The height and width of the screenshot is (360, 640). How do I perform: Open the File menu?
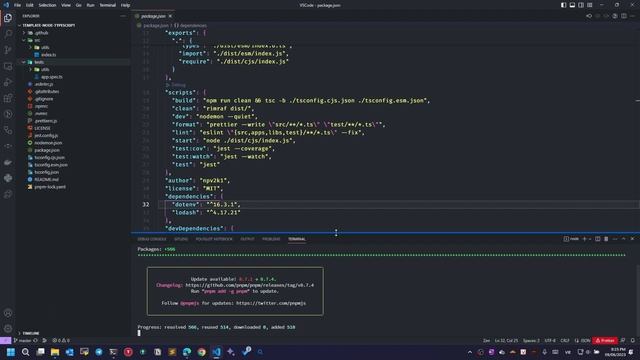tap(18, 5)
